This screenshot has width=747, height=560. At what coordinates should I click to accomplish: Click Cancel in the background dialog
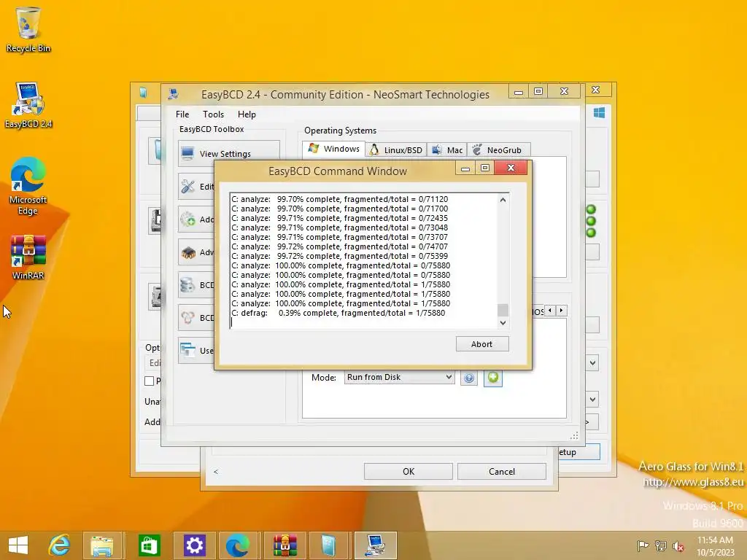pos(502,472)
